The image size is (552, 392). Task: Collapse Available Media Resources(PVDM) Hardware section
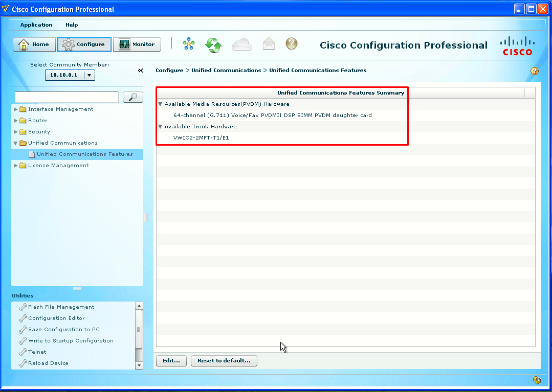(x=160, y=104)
